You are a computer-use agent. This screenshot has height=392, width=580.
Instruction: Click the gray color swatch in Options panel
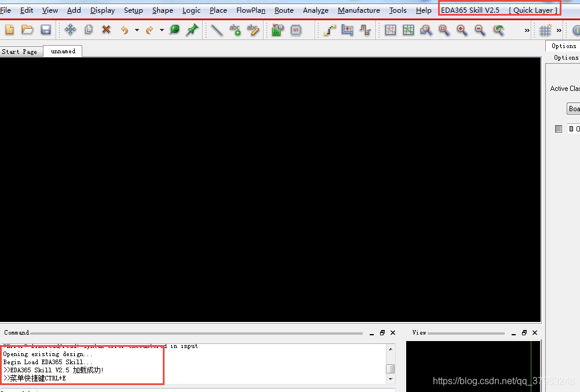(559, 129)
